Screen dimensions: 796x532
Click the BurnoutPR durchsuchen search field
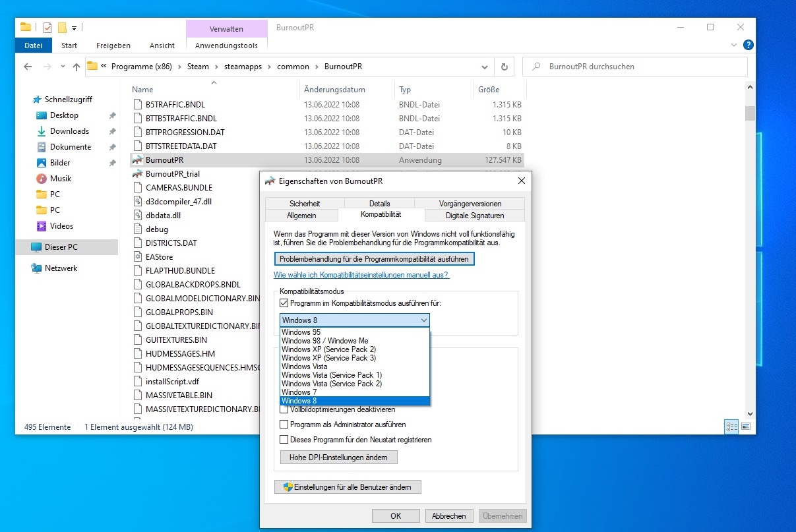pyautogui.click(x=635, y=67)
